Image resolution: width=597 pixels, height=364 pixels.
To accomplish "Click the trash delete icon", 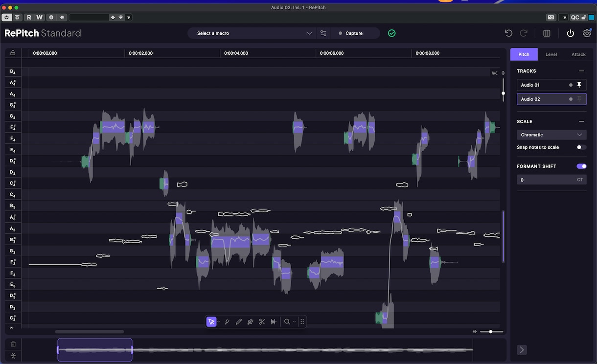I will click(13, 344).
